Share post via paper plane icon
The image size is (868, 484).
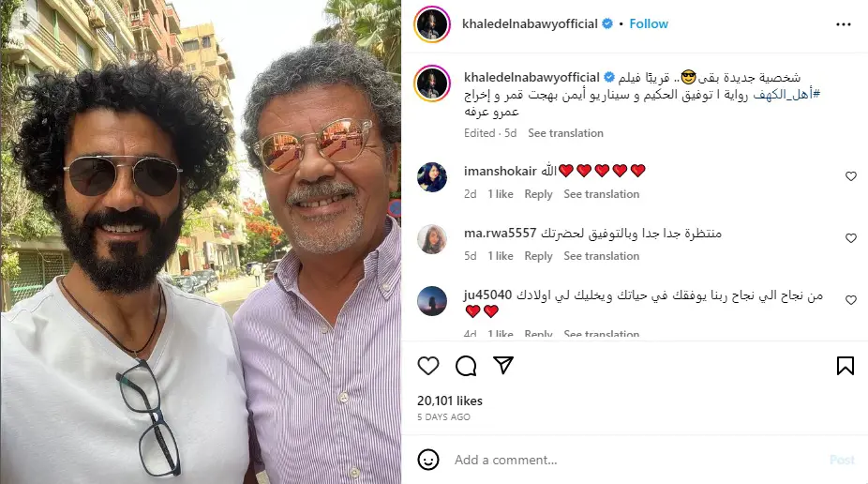[x=503, y=365]
